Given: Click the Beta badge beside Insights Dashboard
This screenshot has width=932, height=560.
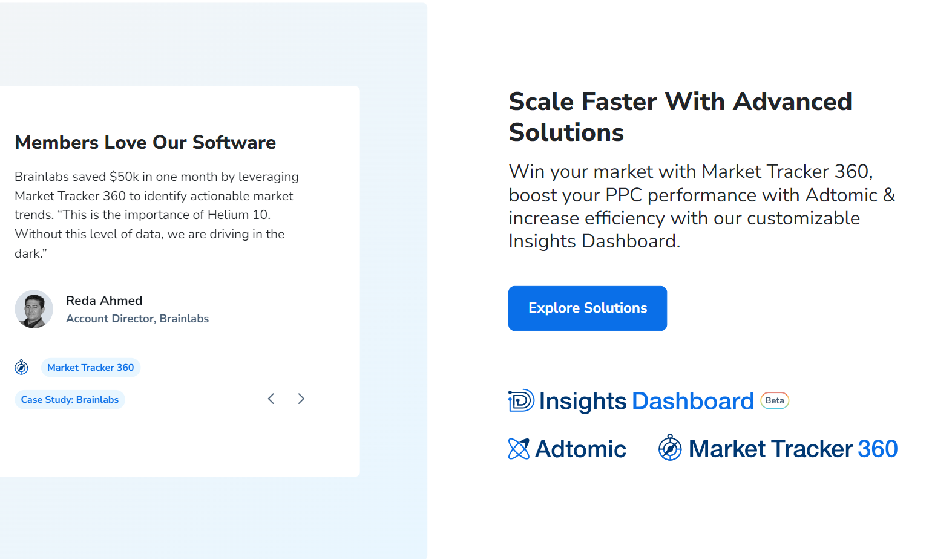Looking at the screenshot, I should click(x=775, y=400).
